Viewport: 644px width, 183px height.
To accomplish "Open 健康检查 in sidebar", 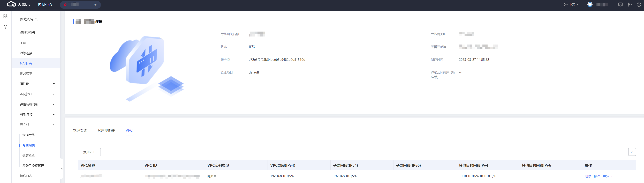I will point(28,156).
